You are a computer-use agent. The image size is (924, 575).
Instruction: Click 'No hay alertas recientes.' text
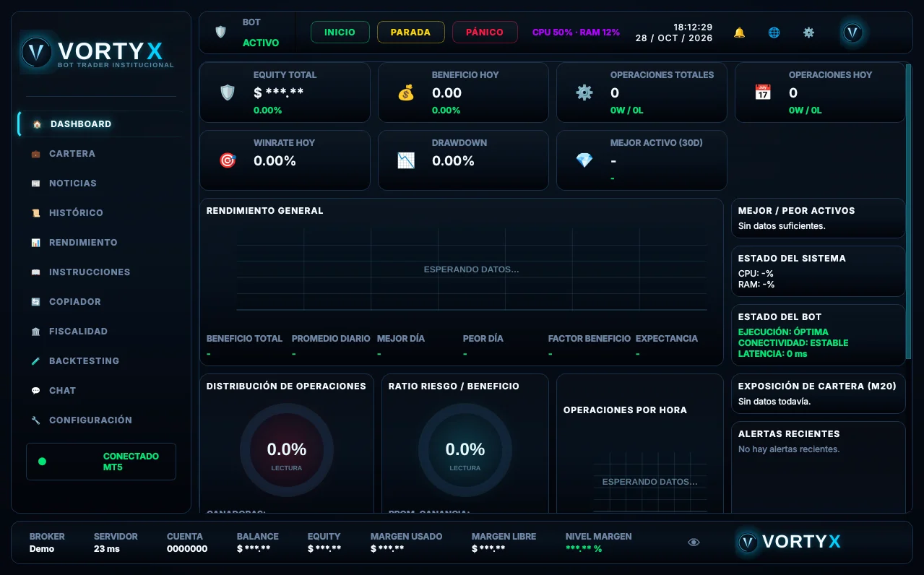click(x=789, y=449)
